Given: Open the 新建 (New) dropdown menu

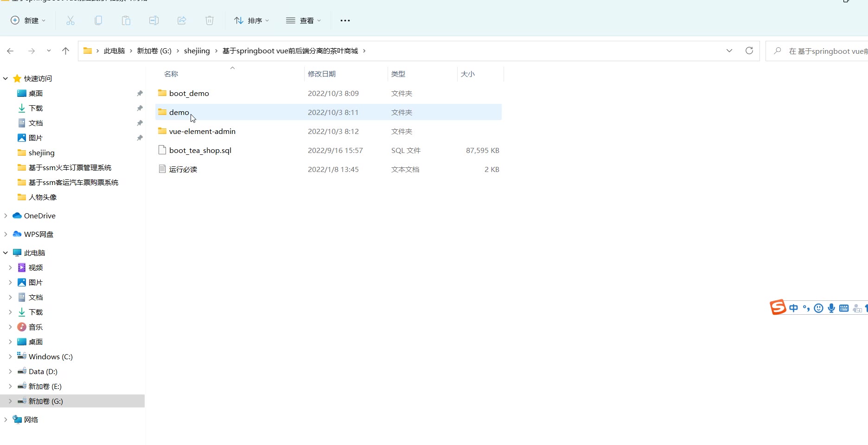Looking at the screenshot, I should (28, 20).
